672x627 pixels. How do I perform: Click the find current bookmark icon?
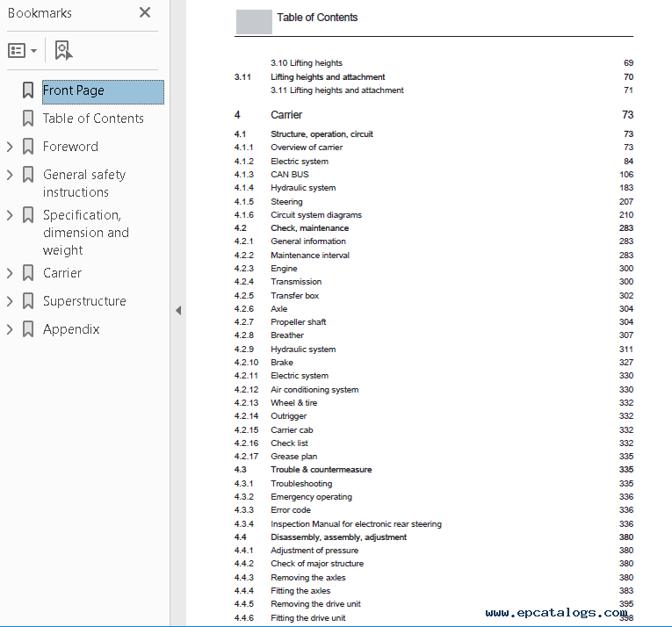63,51
